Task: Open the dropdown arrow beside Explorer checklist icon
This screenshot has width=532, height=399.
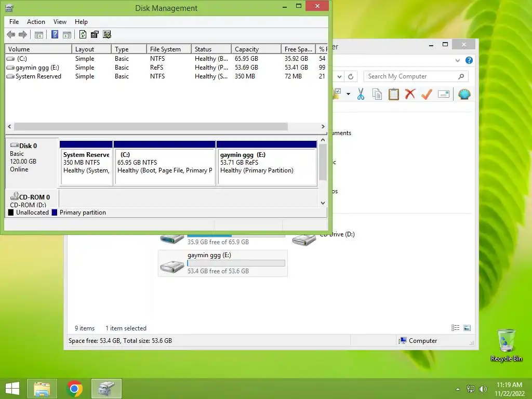Action: tap(348, 94)
